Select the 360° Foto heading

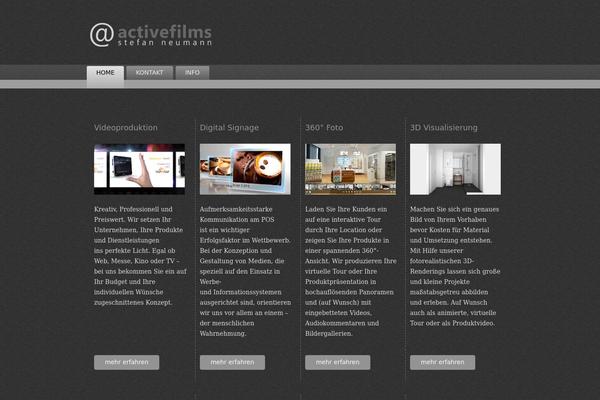[324, 128]
